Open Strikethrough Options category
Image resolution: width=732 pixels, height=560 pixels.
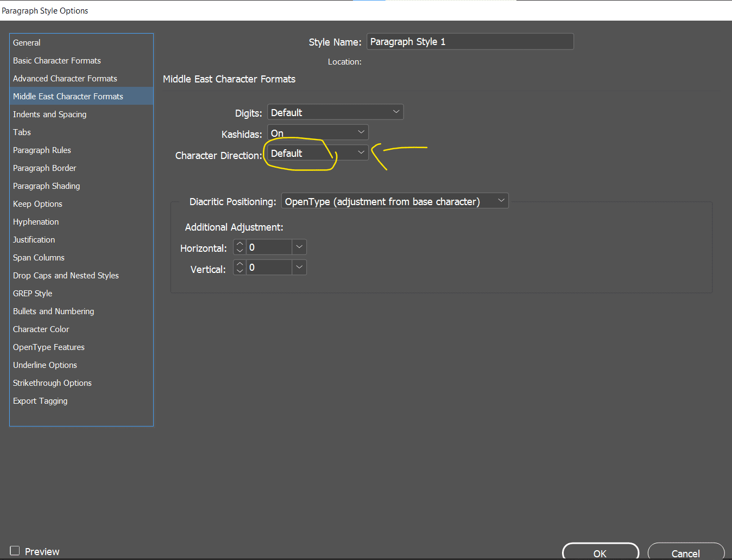pos(81,383)
